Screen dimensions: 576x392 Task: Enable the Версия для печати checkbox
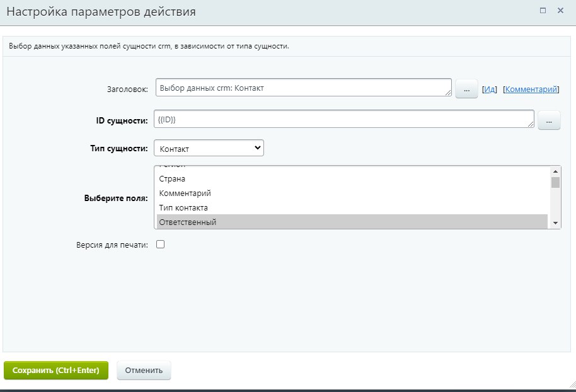coord(160,245)
